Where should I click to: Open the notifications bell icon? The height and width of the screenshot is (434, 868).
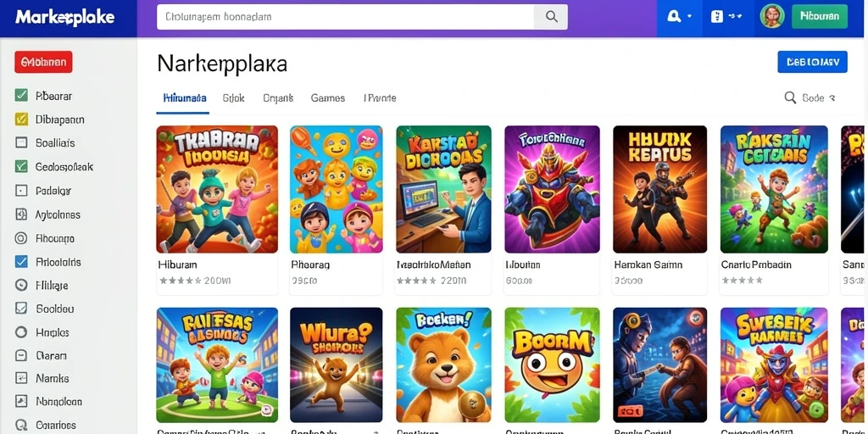click(674, 17)
